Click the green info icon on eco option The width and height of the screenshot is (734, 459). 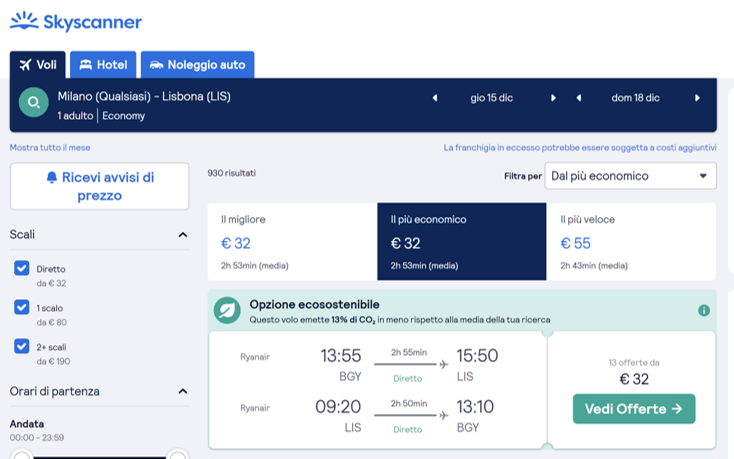pos(703,311)
